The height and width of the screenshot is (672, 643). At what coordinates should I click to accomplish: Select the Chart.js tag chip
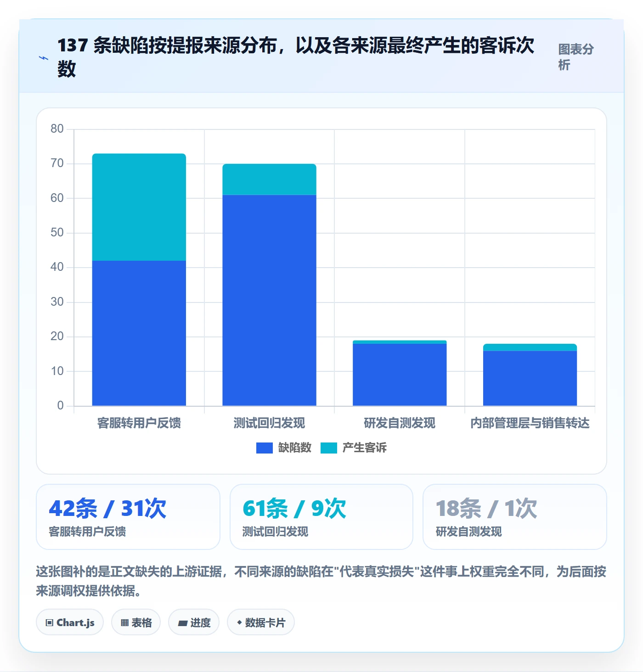(70, 622)
